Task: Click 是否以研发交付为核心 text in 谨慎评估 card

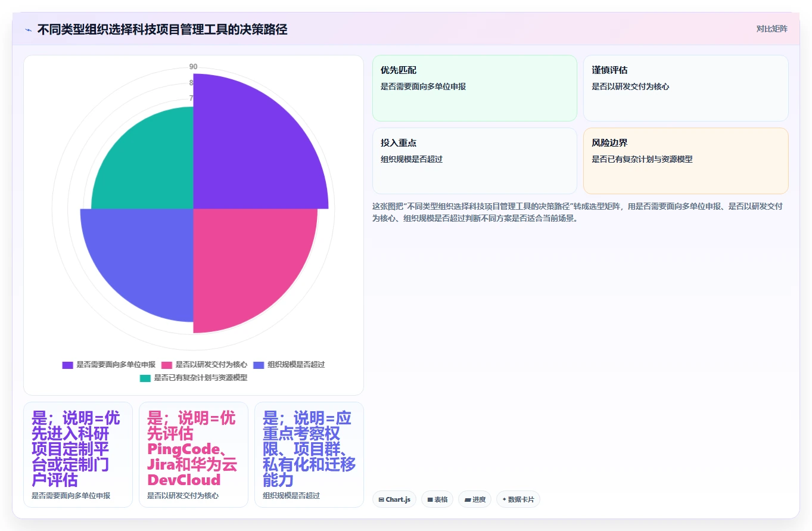Action: pos(630,86)
